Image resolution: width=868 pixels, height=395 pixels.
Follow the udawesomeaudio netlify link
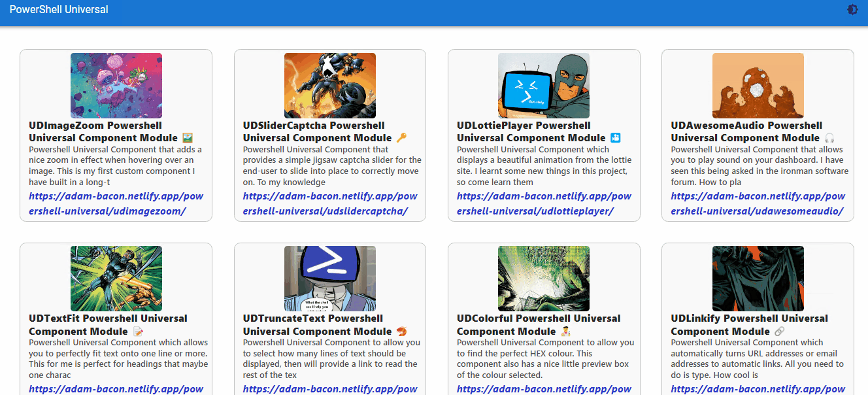point(758,203)
